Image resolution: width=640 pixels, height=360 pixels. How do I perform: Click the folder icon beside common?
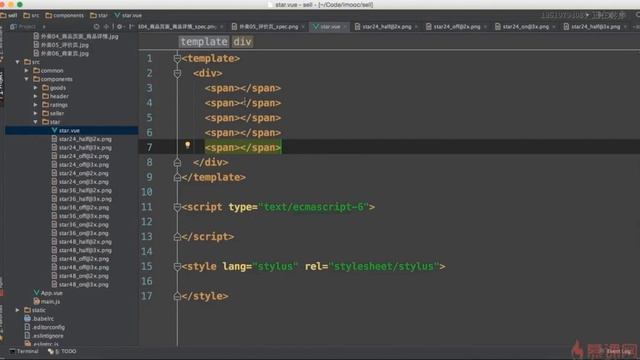pos(36,70)
